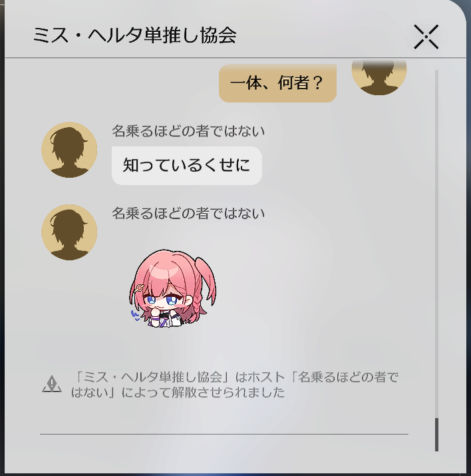Click sender name above the sticker
The width and height of the screenshot is (471, 476).
coord(188,214)
